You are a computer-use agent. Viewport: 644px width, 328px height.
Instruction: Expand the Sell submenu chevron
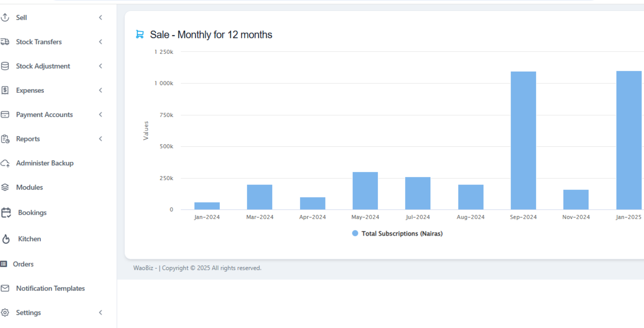(x=101, y=17)
